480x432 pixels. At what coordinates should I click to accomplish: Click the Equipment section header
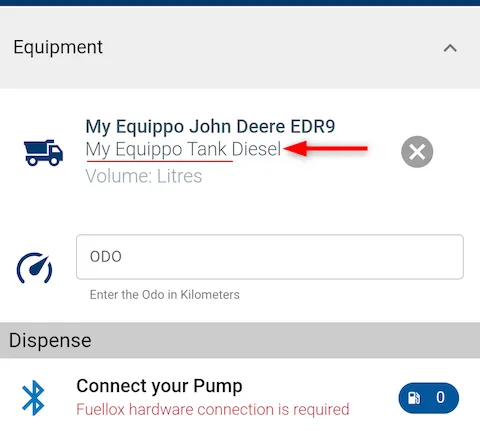pos(240,47)
